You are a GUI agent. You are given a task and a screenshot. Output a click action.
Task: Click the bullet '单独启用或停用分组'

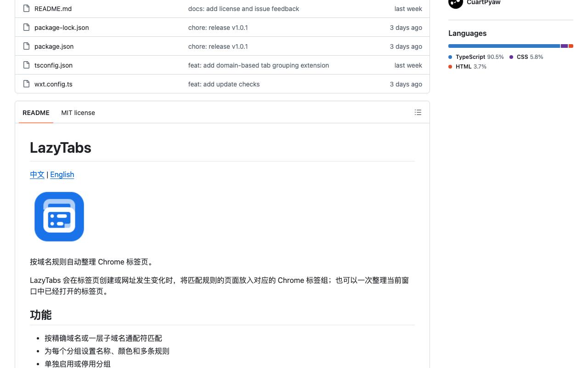[78, 364]
